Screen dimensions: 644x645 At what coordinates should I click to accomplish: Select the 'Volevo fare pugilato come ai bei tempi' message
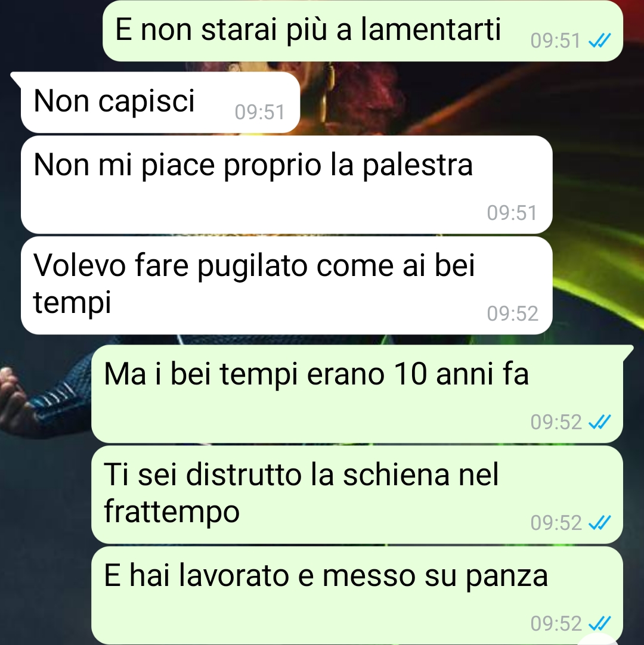(x=286, y=286)
